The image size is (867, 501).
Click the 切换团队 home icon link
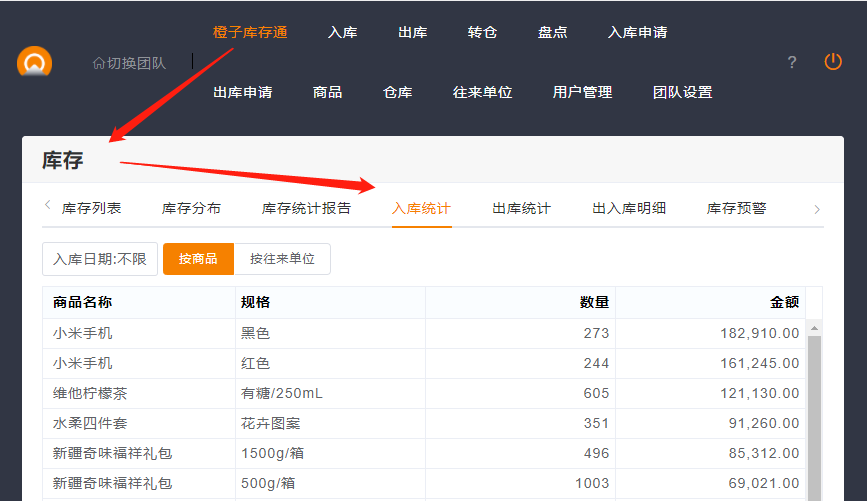[129, 63]
